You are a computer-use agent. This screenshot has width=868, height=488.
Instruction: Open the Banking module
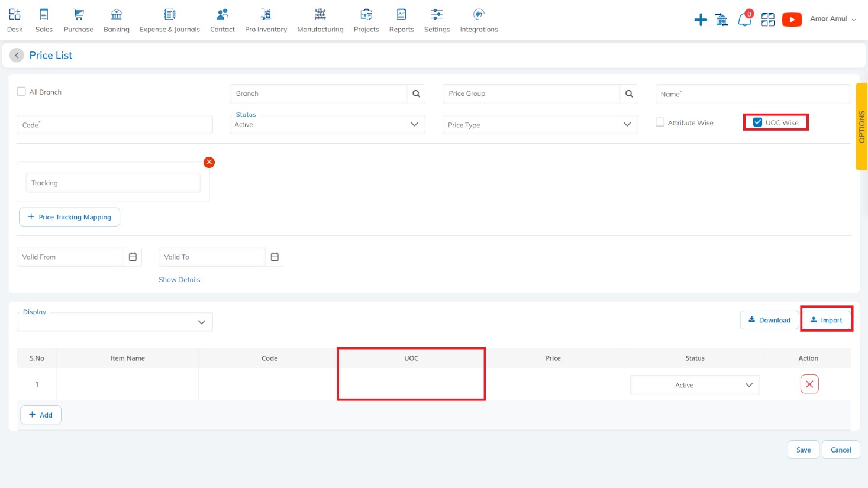click(117, 21)
